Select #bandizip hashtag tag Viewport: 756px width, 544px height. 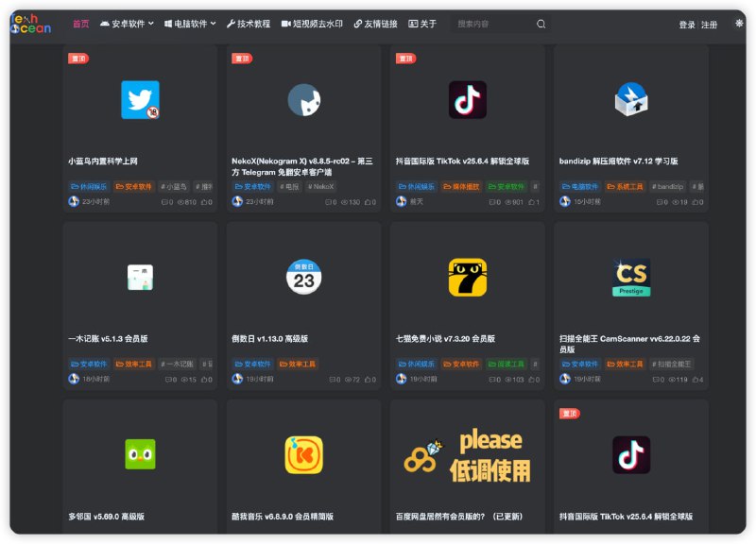(668, 186)
